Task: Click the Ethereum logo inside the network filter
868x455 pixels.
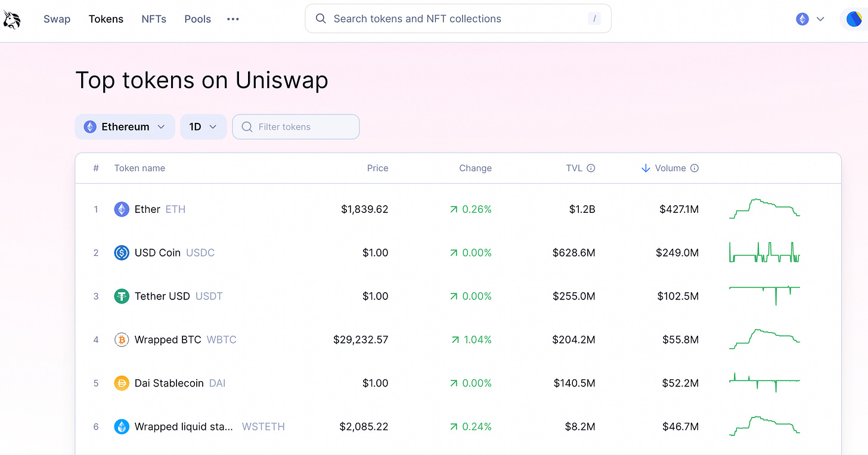Action: point(90,126)
